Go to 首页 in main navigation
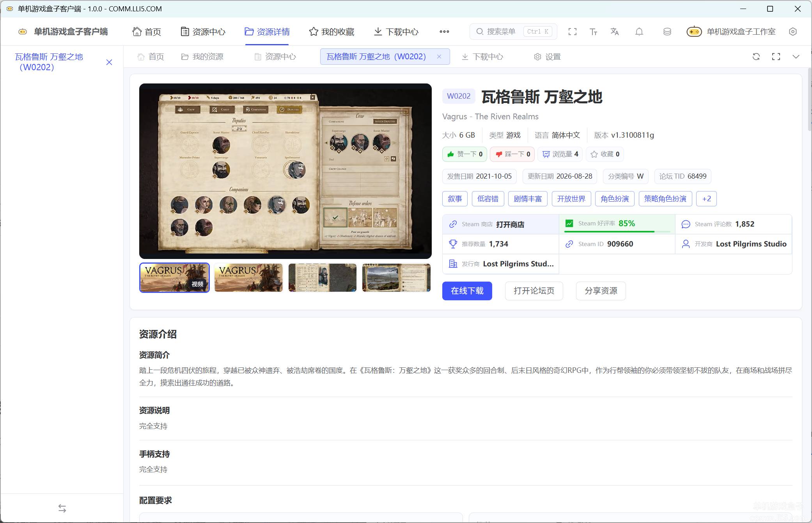812x523 pixels. 147,32
